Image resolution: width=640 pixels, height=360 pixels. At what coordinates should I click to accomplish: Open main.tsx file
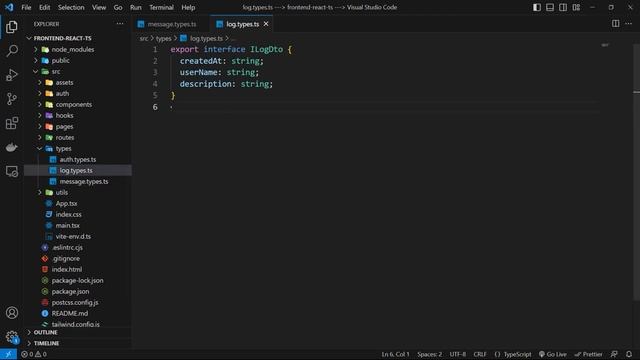coord(67,225)
